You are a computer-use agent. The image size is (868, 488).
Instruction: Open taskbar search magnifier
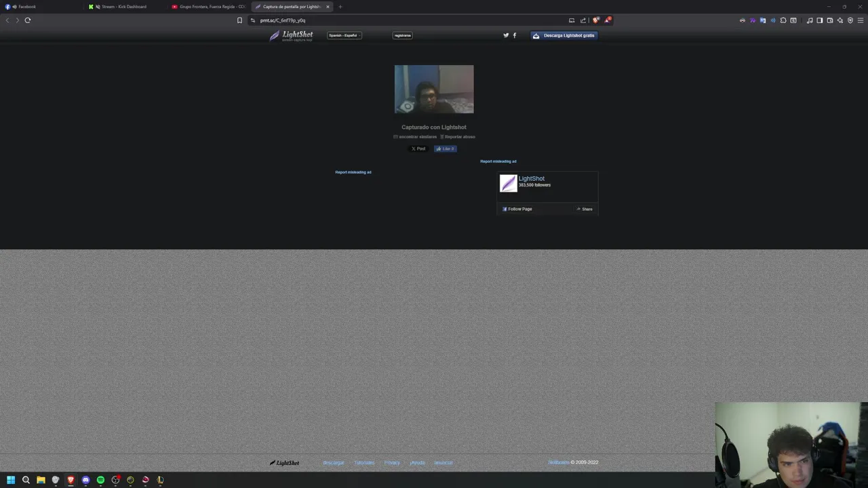pos(26,480)
